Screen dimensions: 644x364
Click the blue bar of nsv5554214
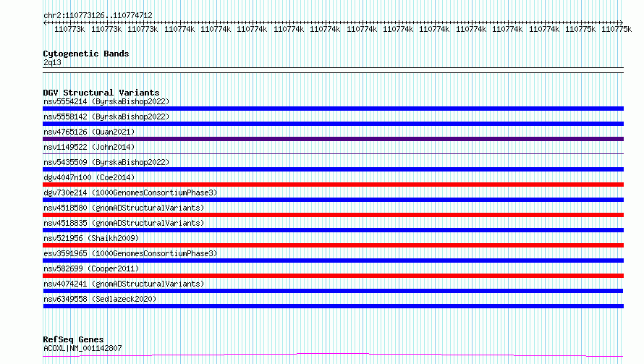pyautogui.click(x=333, y=109)
